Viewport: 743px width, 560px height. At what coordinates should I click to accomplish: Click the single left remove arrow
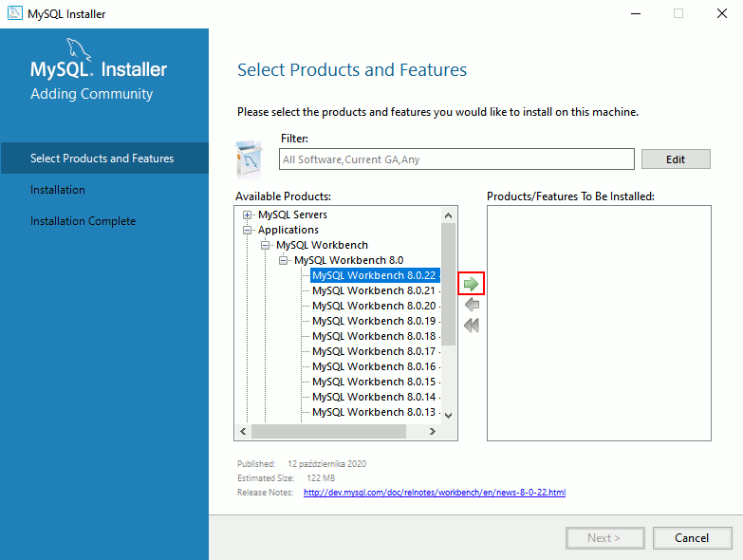tap(471, 305)
